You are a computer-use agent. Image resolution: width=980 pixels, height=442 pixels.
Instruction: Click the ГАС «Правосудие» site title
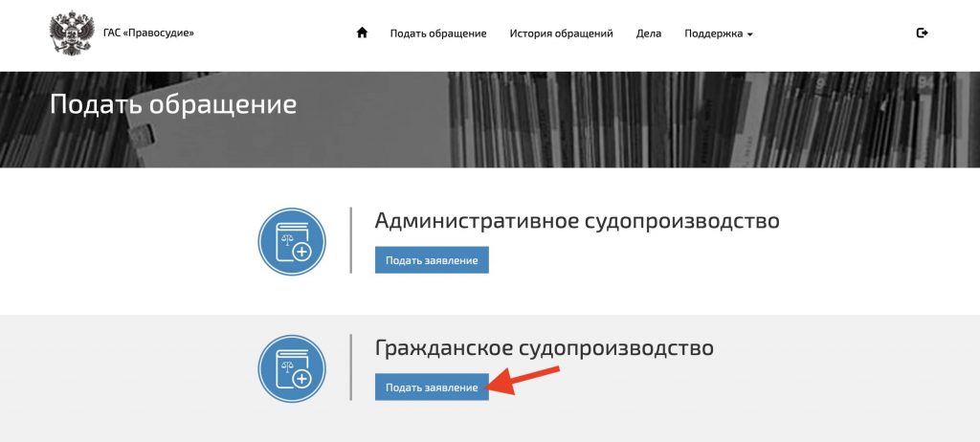coord(148,33)
